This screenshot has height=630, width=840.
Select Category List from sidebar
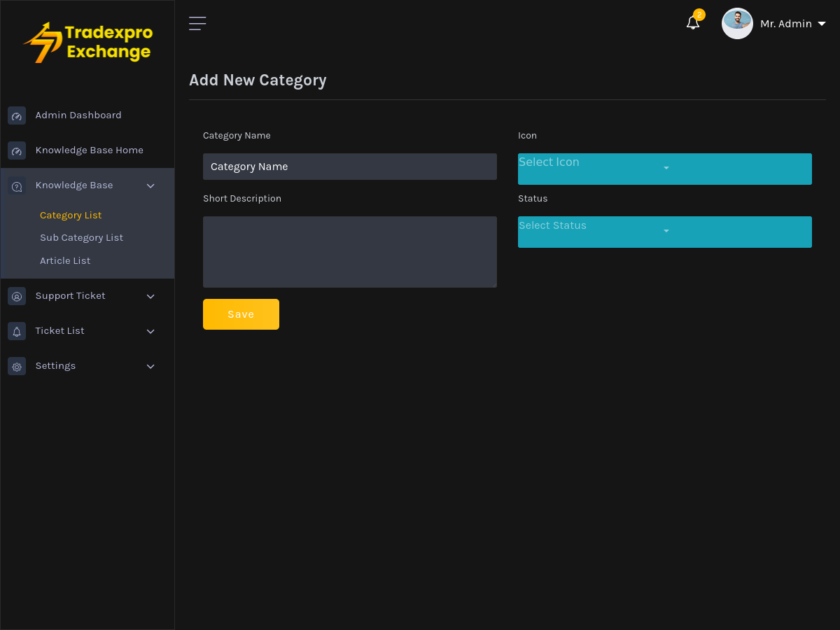tap(71, 215)
